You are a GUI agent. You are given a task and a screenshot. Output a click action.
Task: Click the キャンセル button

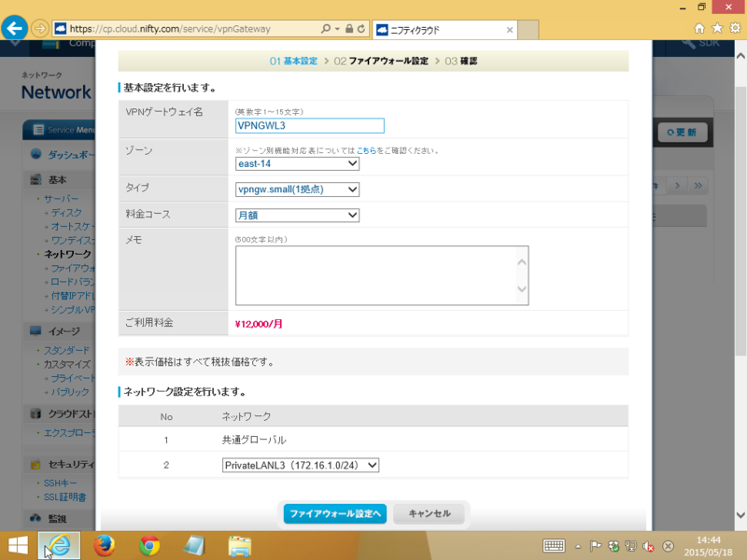click(430, 514)
